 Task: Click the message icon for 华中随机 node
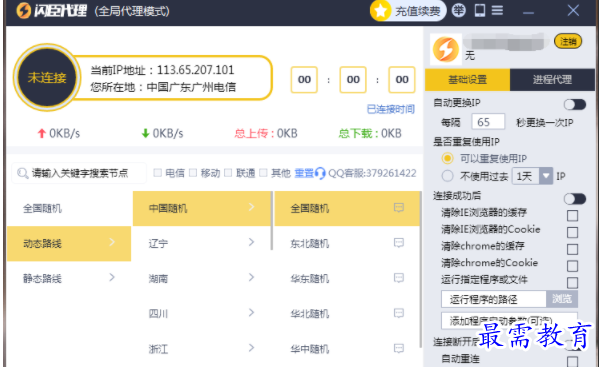click(x=399, y=348)
